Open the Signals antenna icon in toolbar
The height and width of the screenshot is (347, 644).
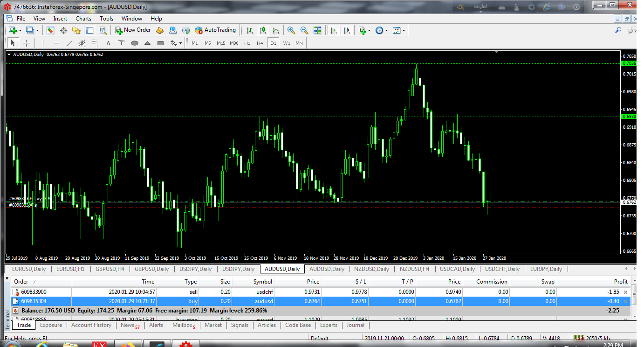[186, 30]
